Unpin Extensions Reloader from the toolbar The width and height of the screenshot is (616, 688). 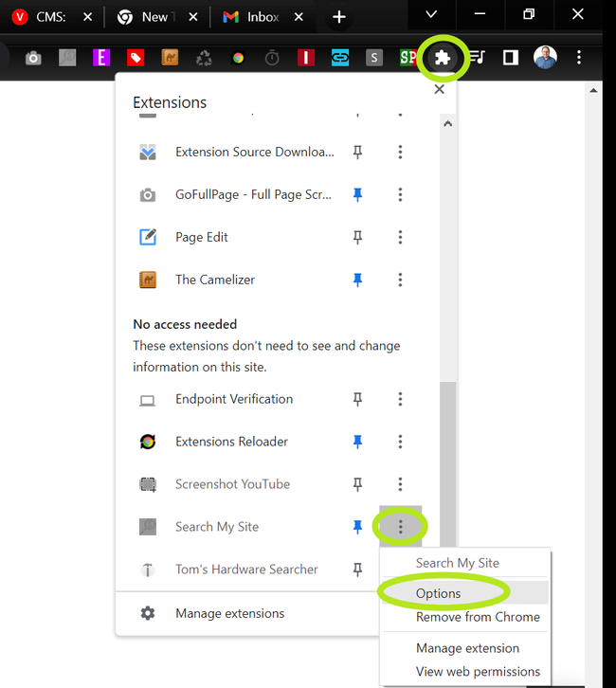pos(357,442)
